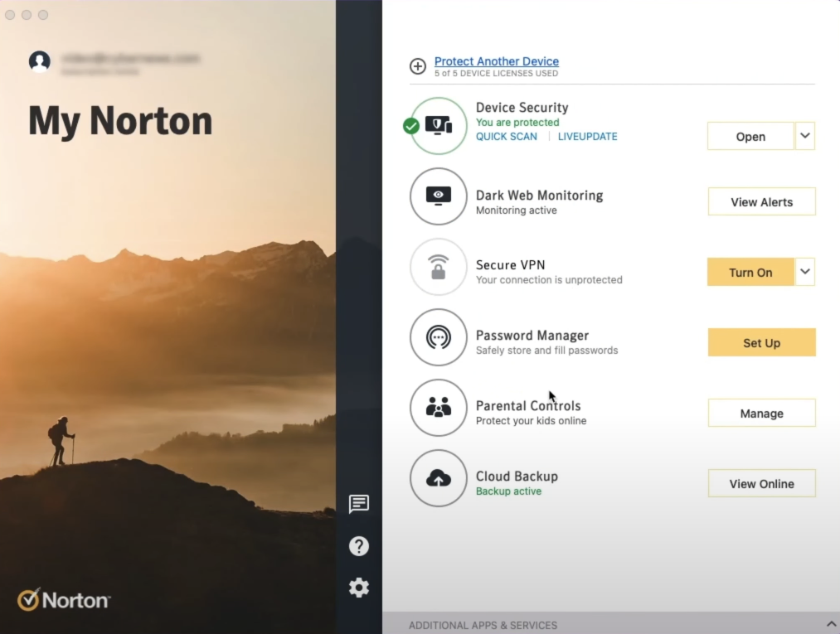Click the 'Monitoring active' status text
The height and width of the screenshot is (634, 840).
point(517,211)
